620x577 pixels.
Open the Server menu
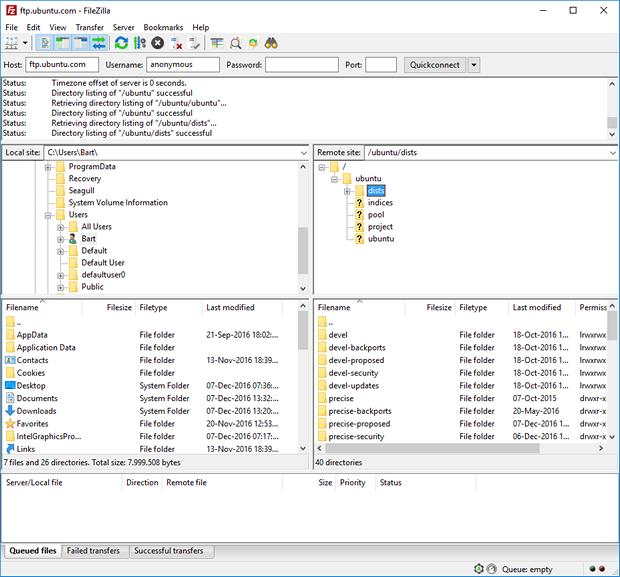pos(124,27)
